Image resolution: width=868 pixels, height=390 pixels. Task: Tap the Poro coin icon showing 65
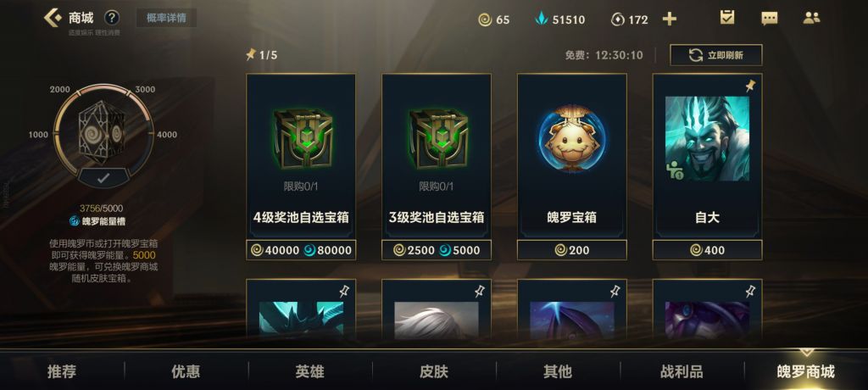[x=485, y=20]
